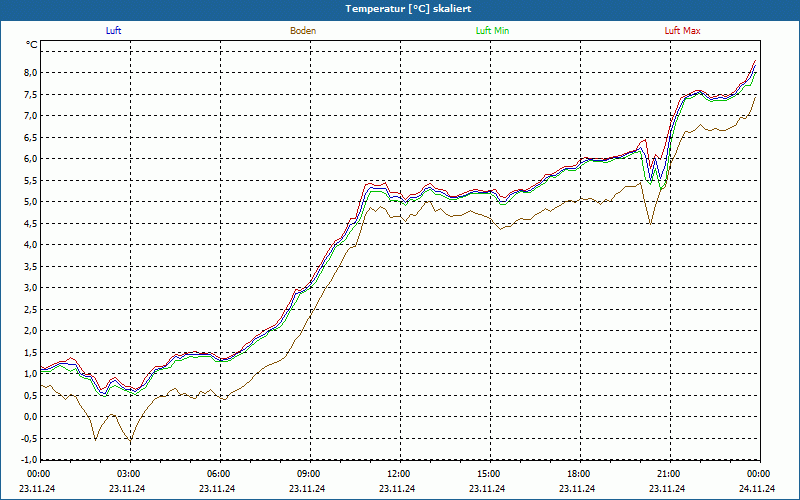This screenshot has height=500, width=800.
Task: Click the '8,0' y-axis value
Action: click(x=31, y=72)
